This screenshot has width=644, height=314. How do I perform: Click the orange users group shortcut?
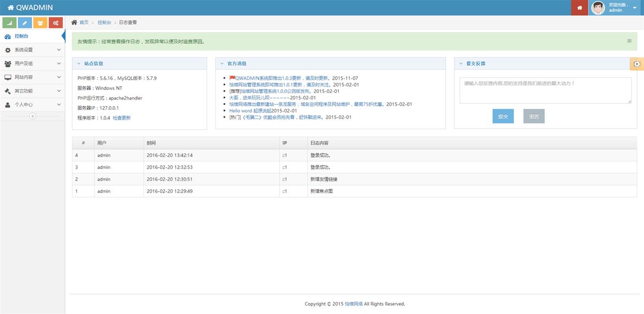pyautogui.click(x=40, y=23)
